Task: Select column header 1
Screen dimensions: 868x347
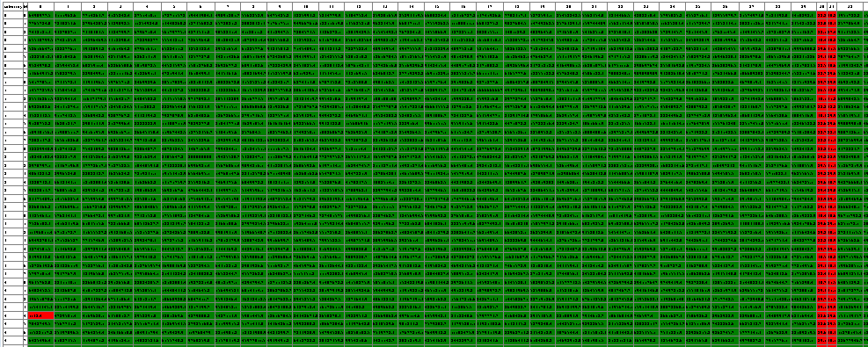Action: pyautogui.click(x=67, y=7)
